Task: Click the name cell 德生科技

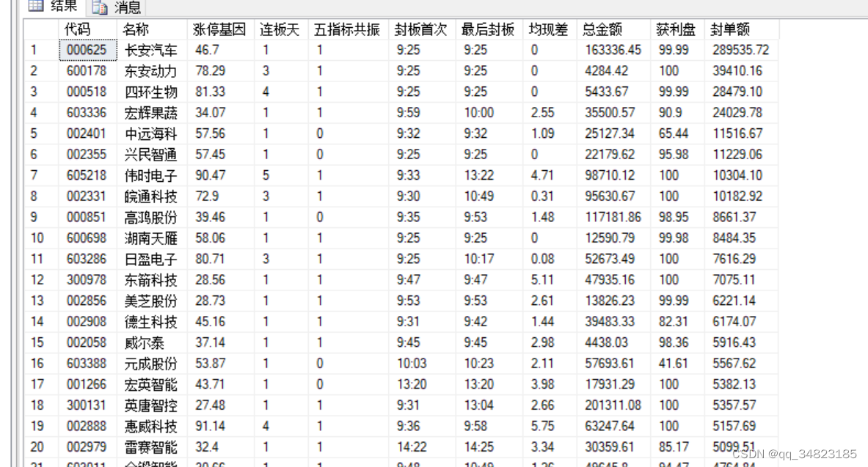Action: (x=152, y=322)
